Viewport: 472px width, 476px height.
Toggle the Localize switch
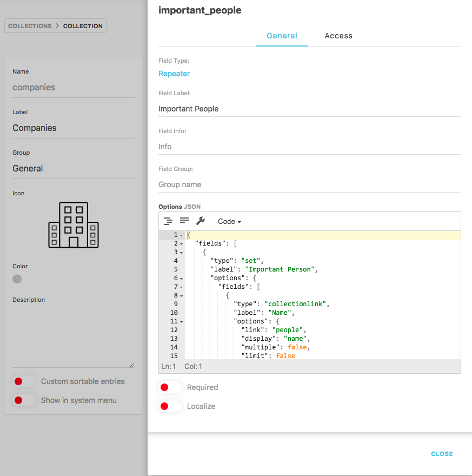pyautogui.click(x=170, y=406)
